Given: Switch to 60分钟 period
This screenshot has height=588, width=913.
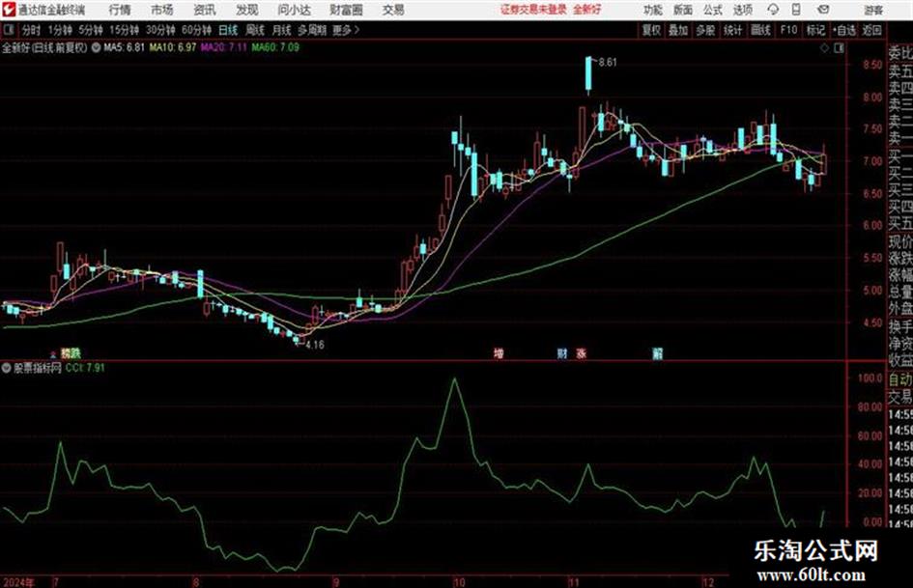Looking at the screenshot, I should click(196, 30).
